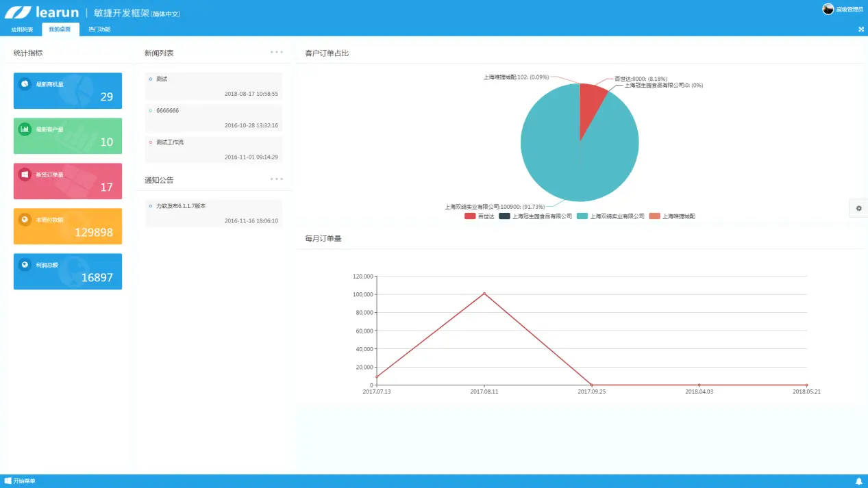The height and width of the screenshot is (488, 868).
Task: Click the timestamp 2016-11-01 09:14:29
Action: (x=251, y=157)
